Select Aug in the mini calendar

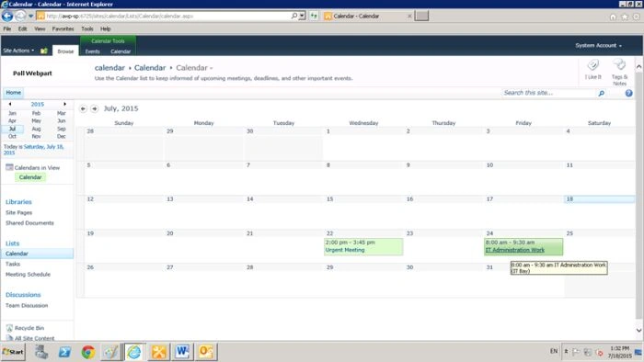click(36, 129)
